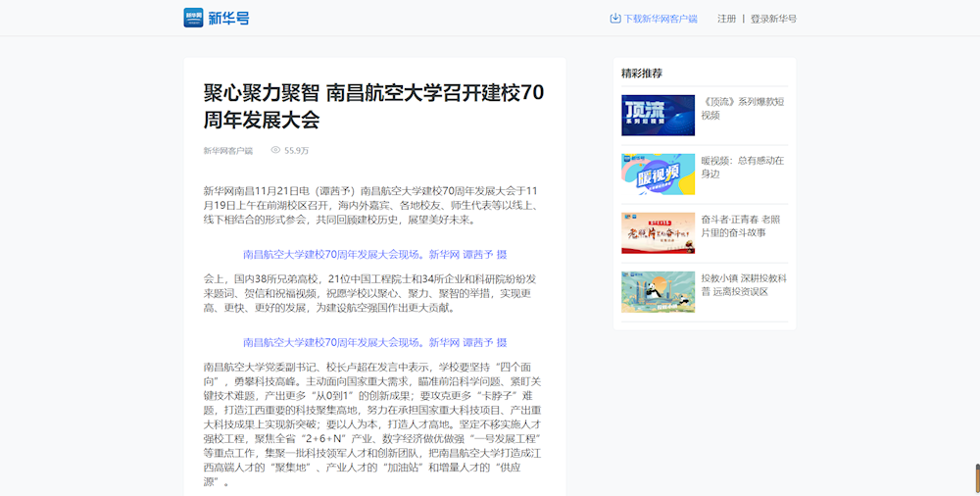Open the 顶流 series thumbnail image
The height and width of the screenshot is (496, 980).
click(658, 115)
